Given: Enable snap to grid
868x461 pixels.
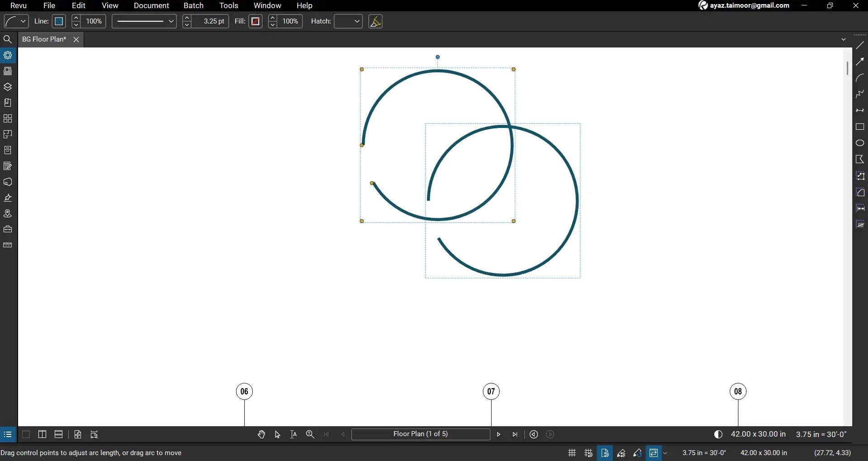Looking at the screenshot, I should 588,452.
